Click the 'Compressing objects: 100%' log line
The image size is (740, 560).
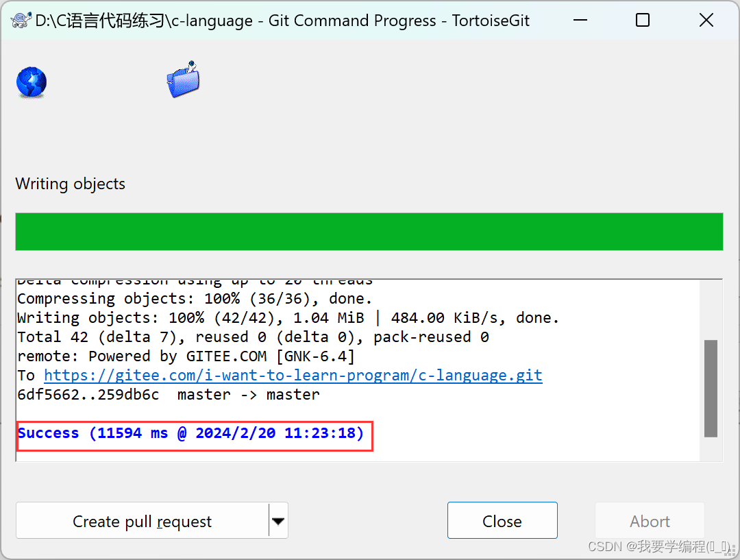[x=195, y=299]
